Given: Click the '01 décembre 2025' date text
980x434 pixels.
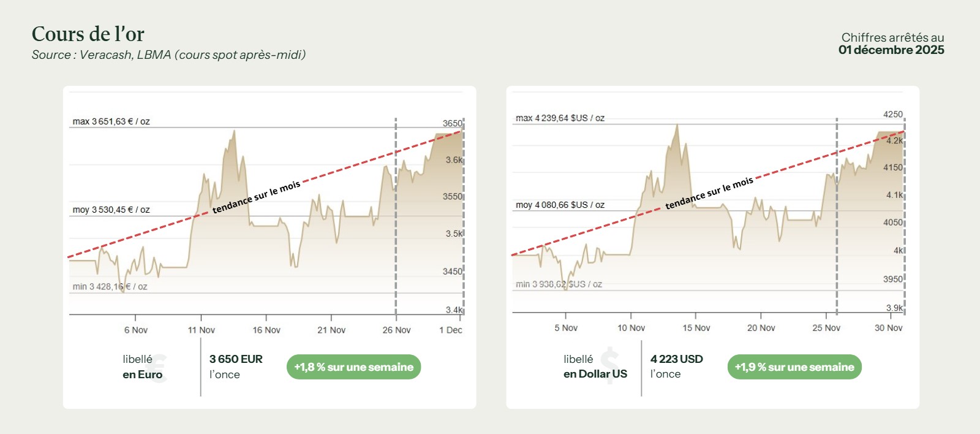Looking at the screenshot, I should pyautogui.click(x=891, y=50).
